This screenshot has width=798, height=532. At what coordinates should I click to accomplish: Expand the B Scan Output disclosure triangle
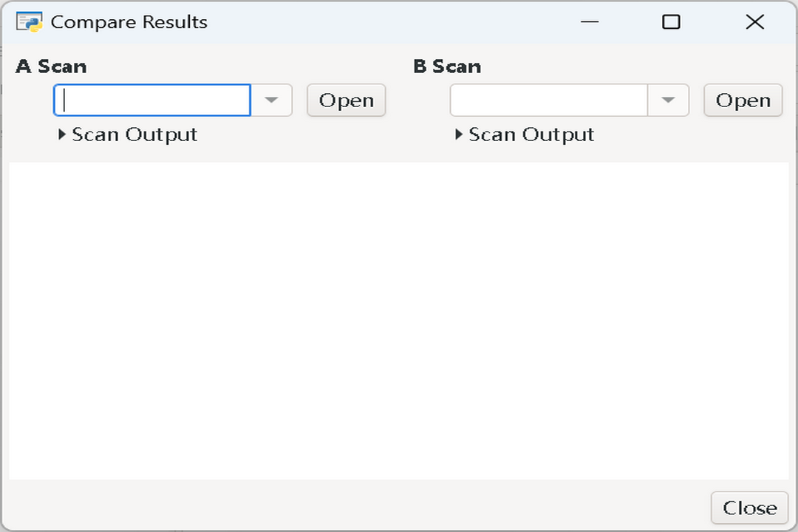point(459,134)
